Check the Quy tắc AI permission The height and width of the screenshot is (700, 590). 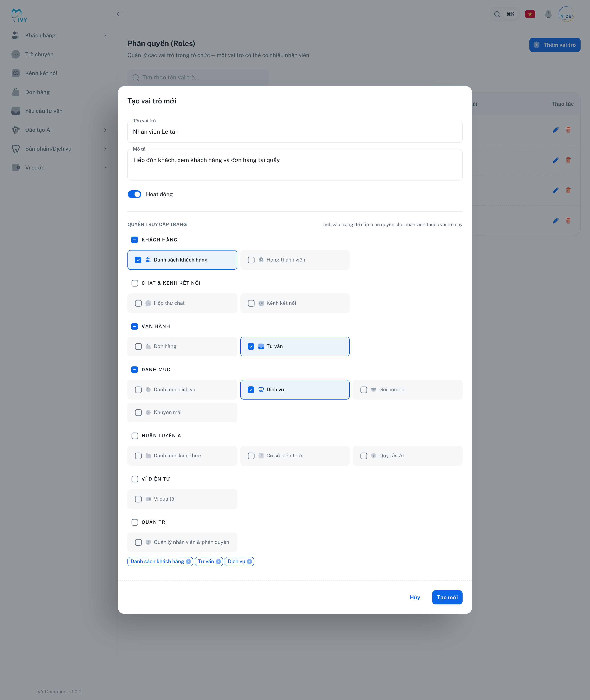364,456
